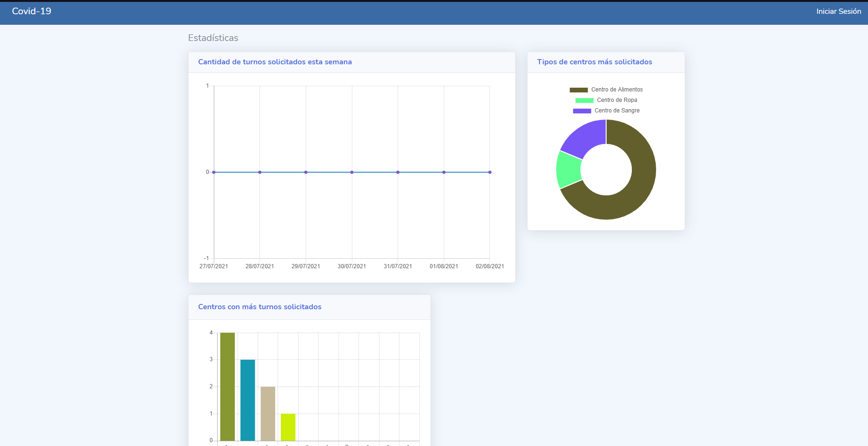Image resolution: width=868 pixels, height=446 pixels.
Task: Click the olive Alimentos doughnut segment
Action: [638, 191]
